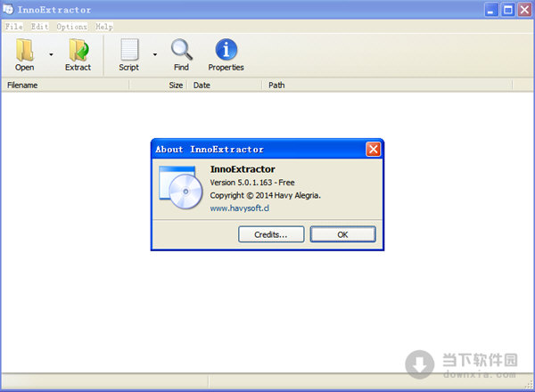Click the Find magnifier icon
The width and height of the screenshot is (535, 392).
[x=182, y=50]
